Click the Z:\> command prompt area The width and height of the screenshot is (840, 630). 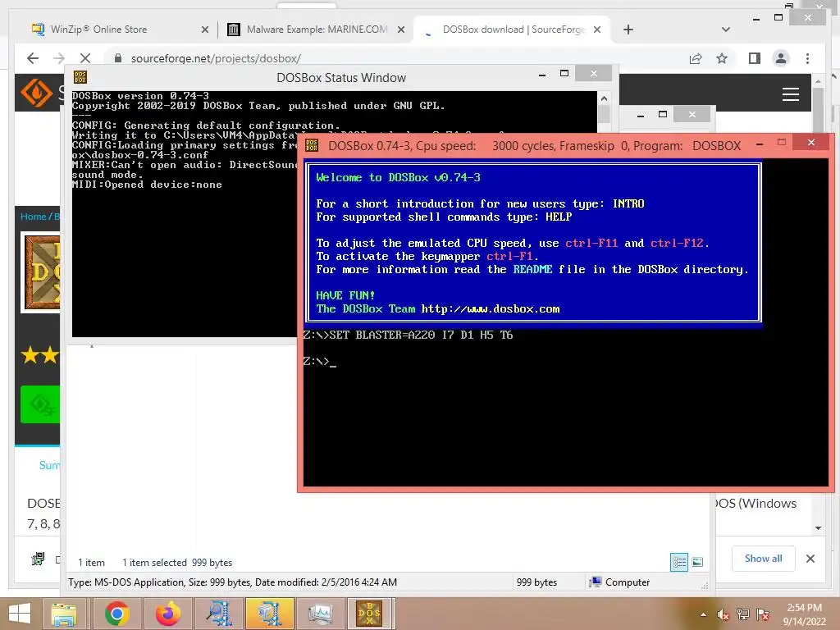pyautogui.click(x=319, y=362)
